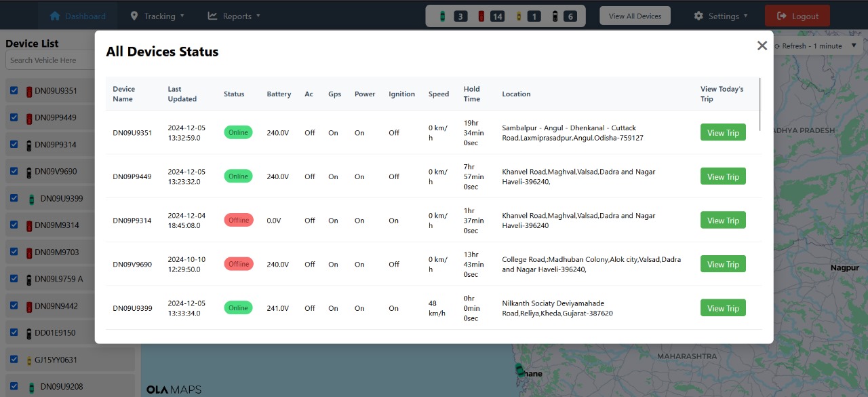
Task: Click the Search Vehicle Here input field
Action: [49, 60]
